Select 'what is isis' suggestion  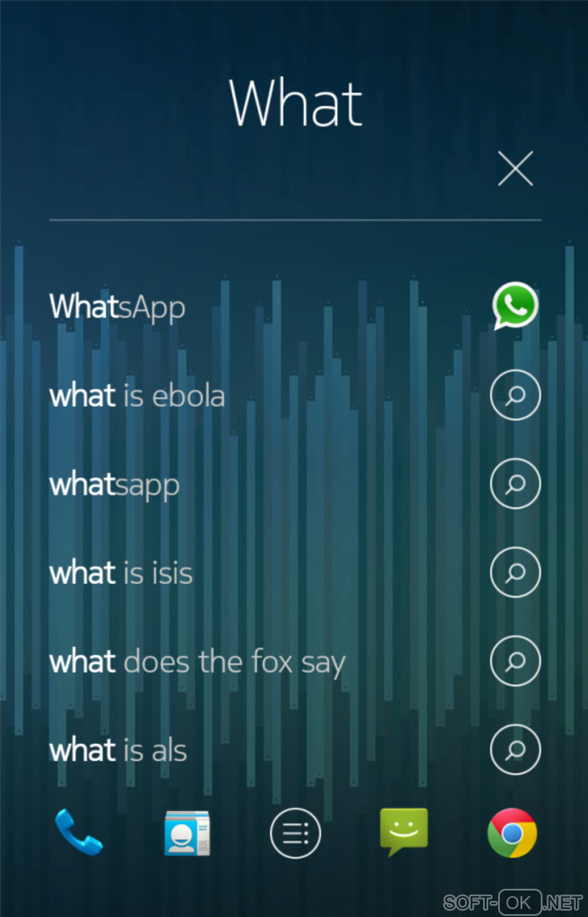(x=121, y=573)
